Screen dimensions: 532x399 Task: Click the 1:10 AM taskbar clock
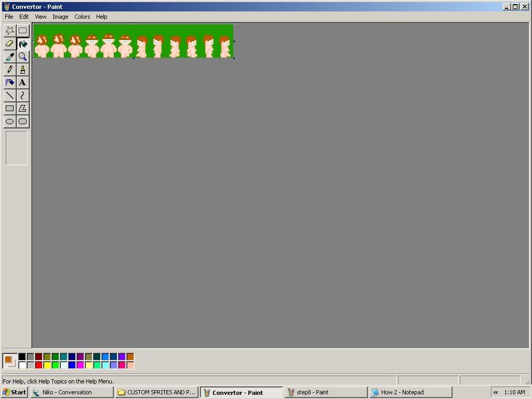point(514,392)
